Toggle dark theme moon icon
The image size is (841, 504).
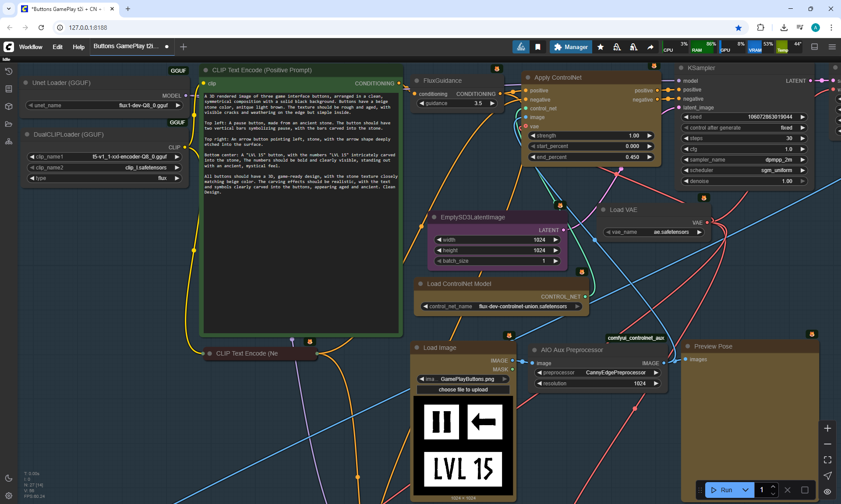(9, 478)
